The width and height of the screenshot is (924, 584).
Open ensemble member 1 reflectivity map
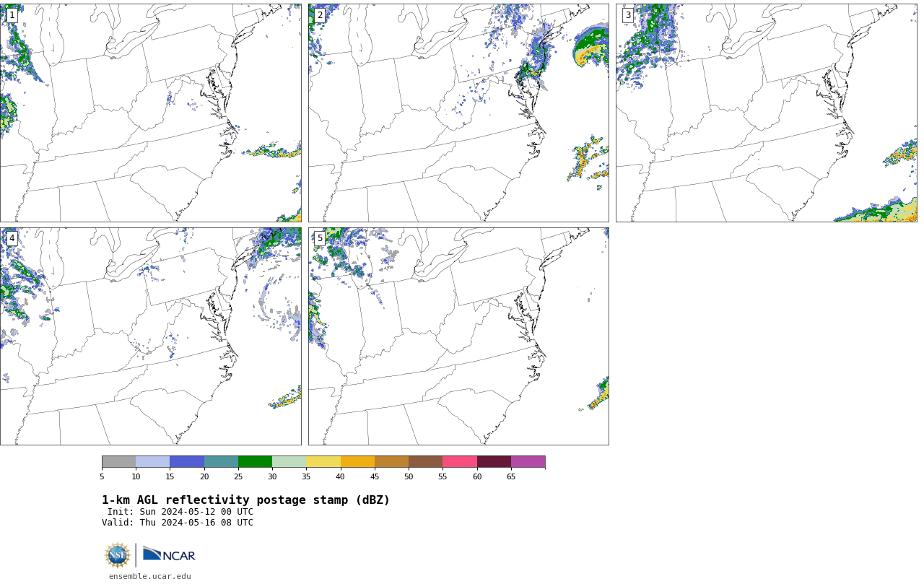click(x=150, y=113)
